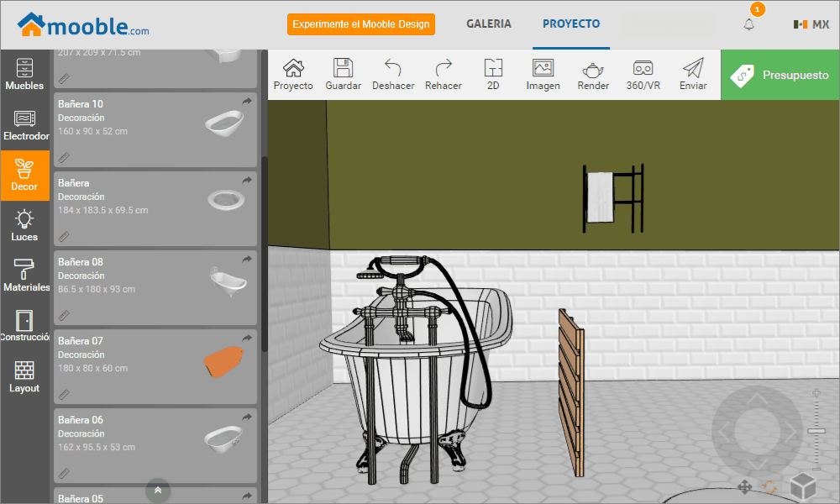The height and width of the screenshot is (504, 840).
Task: Open ruler icon on round Bañera card
Action: [64, 236]
